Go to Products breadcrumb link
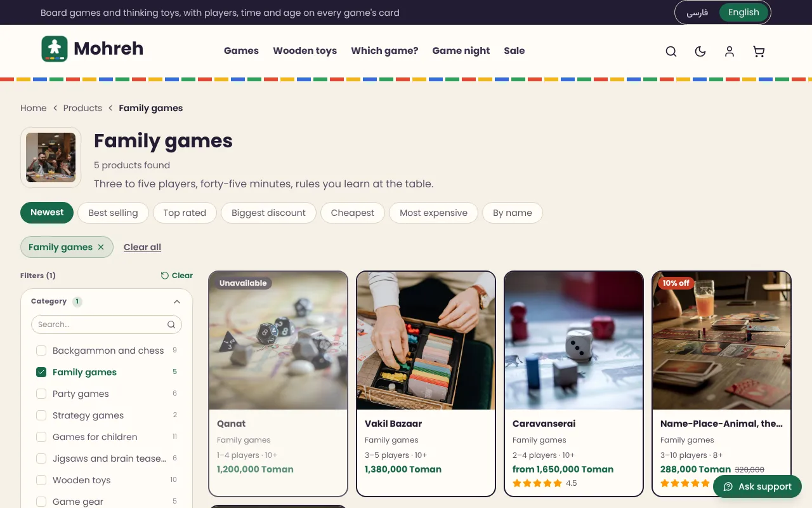Image resolution: width=812 pixels, height=508 pixels. click(x=82, y=108)
